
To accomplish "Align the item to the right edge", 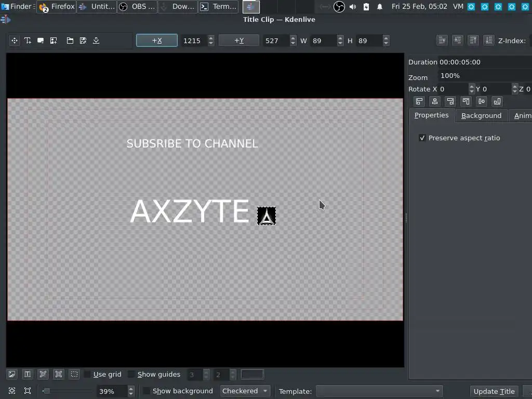I will tap(450, 101).
